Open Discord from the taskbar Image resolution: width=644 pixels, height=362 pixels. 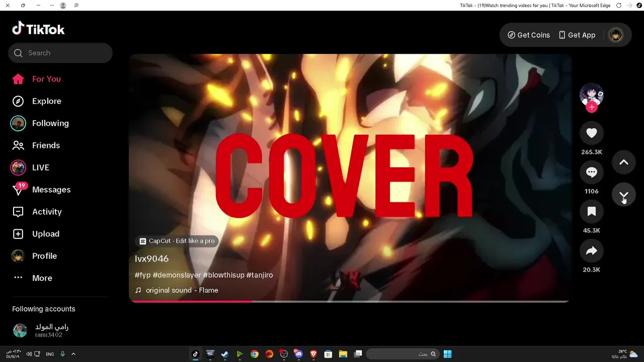click(299, 354)
